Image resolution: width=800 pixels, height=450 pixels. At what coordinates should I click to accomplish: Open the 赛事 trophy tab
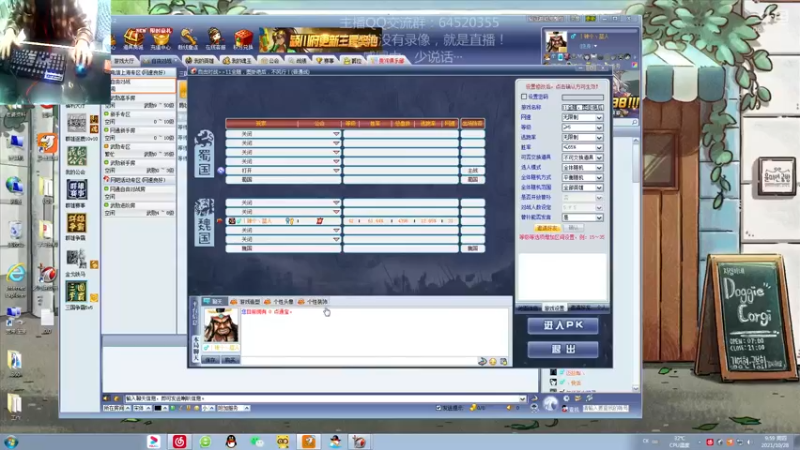(325, 61)
